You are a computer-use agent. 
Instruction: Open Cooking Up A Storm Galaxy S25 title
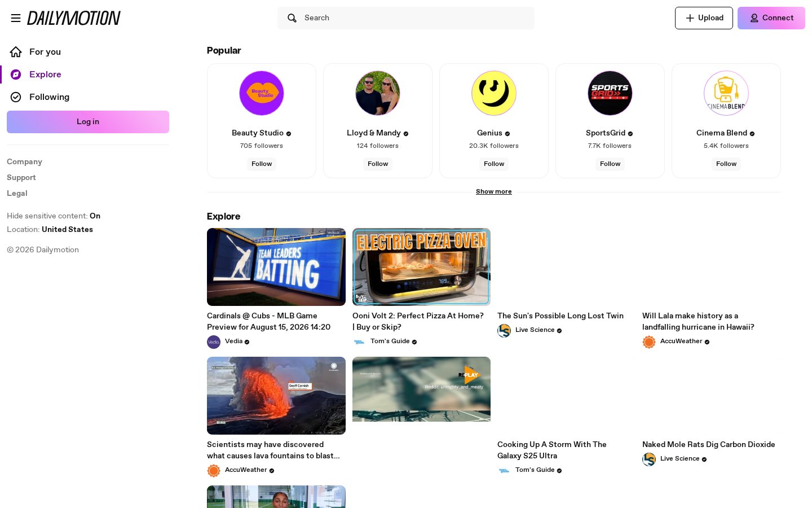552,450
